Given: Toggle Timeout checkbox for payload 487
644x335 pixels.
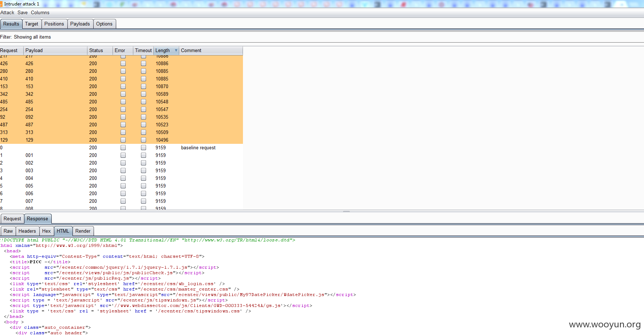Looking at the screenshot, I should click(x=144, y=125).
